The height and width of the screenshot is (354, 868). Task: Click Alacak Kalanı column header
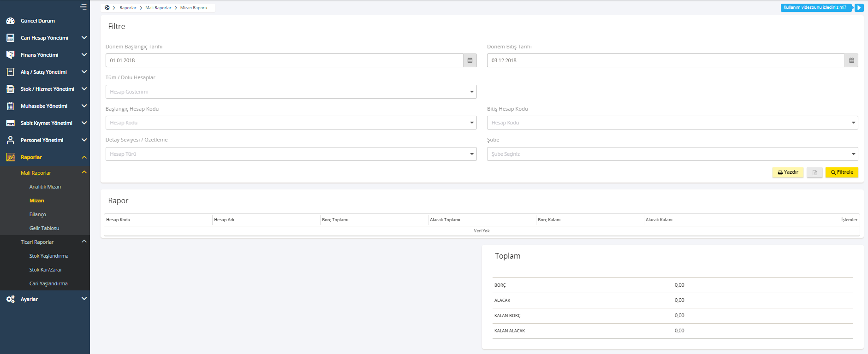click(659, 220)
